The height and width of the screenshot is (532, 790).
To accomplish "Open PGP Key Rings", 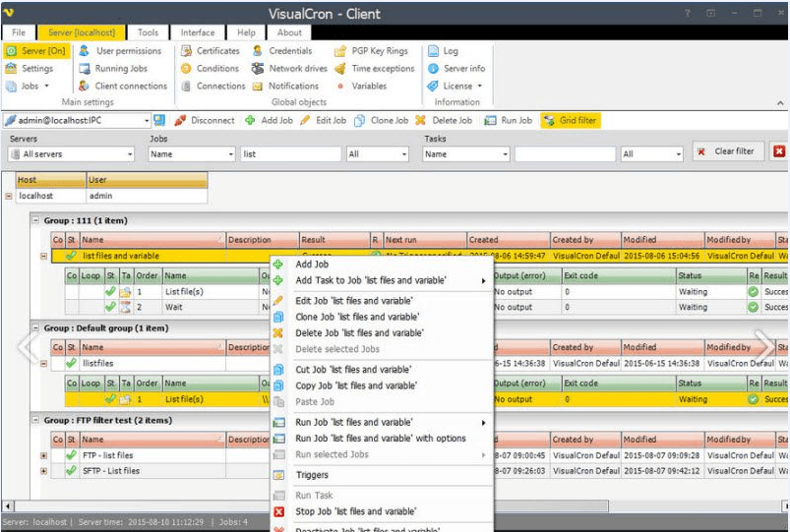I will coord(372,51).
